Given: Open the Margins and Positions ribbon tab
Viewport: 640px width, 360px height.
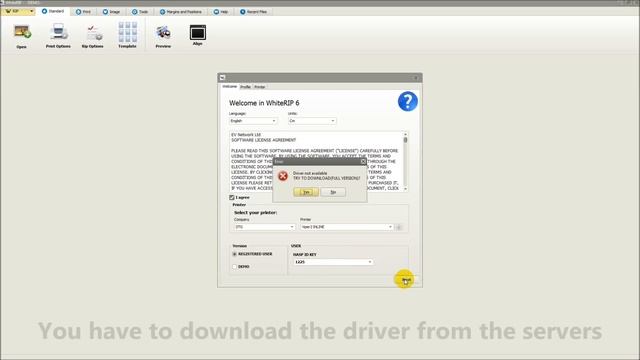Looking at the screenshot, I should pyautogui.click(x=181, y=12).
